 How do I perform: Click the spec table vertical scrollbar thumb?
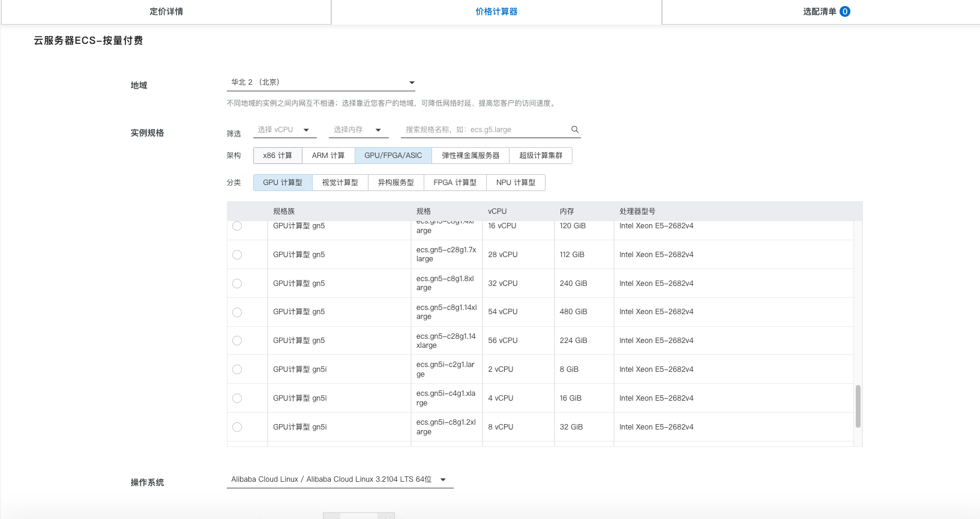tap(858, 406)
